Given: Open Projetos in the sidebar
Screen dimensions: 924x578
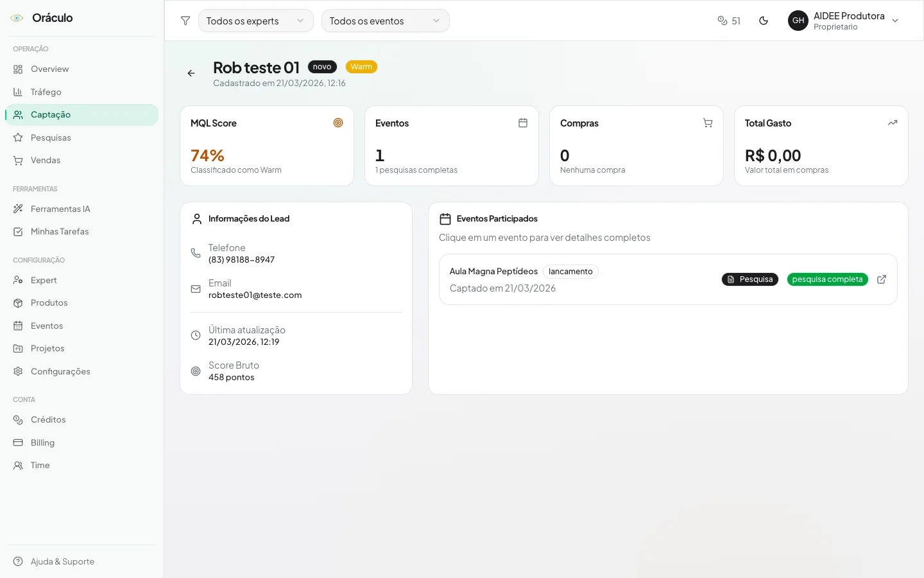Looking at the screenshot, I should [81, 349].
